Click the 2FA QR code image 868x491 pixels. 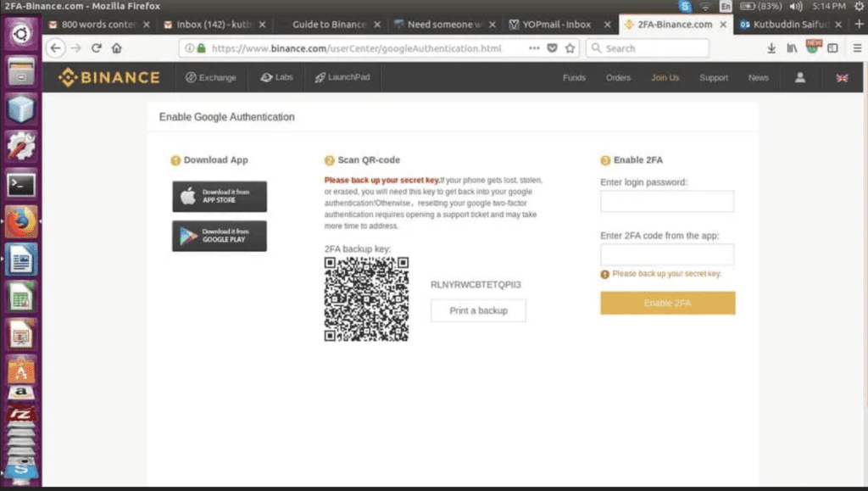pos(366,299)
